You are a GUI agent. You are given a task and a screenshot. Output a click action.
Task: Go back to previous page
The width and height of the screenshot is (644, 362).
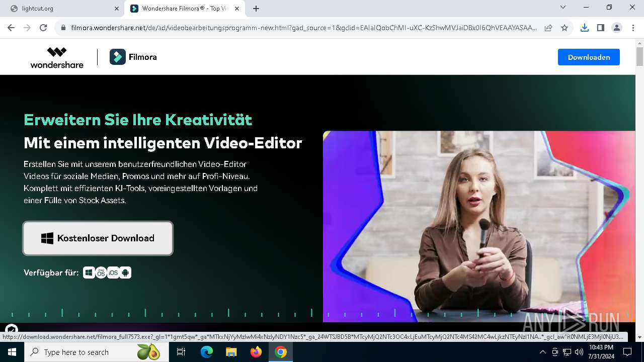point(11,28)
